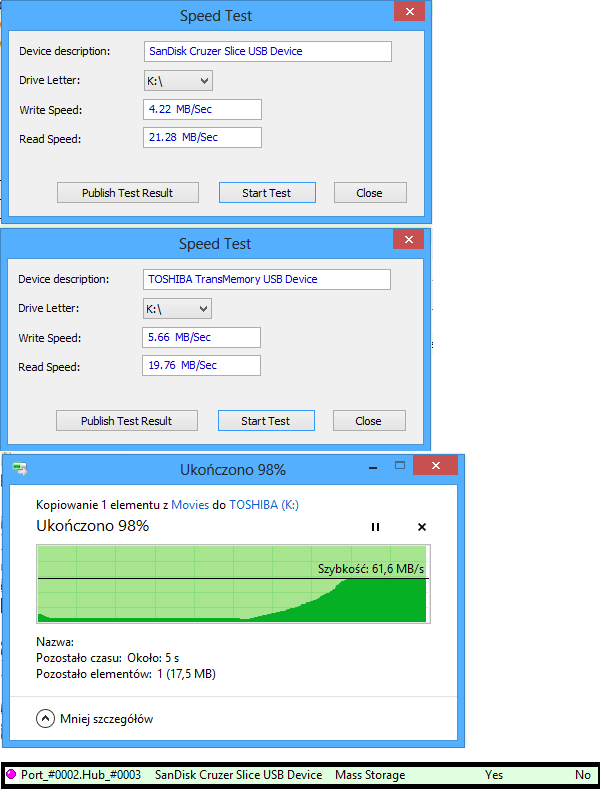Minimize the Ukończono 98% copy dialog
The image size is (600, 802).
pyautogui.click(x=373, y=467)
